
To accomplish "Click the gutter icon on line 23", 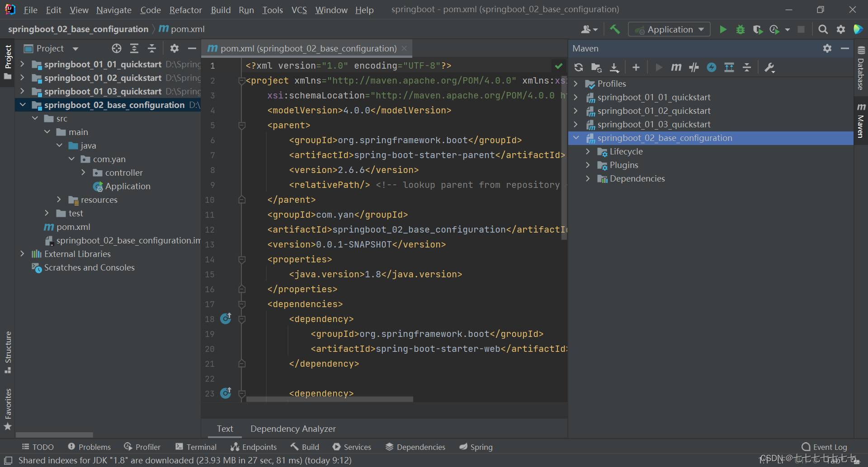I will [226, 393].
